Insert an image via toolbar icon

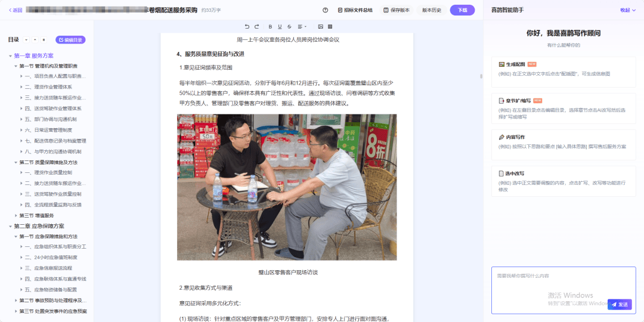320,27
